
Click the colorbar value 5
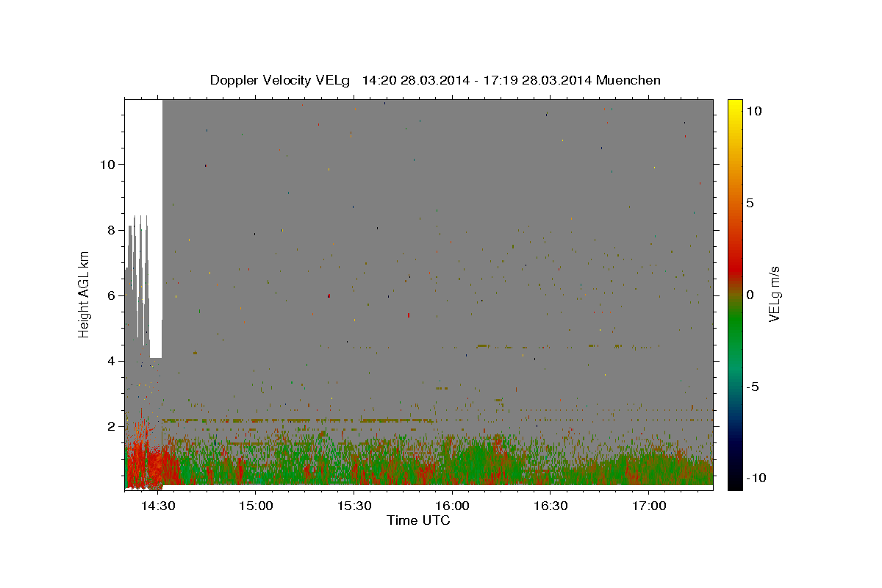(750, 203)
